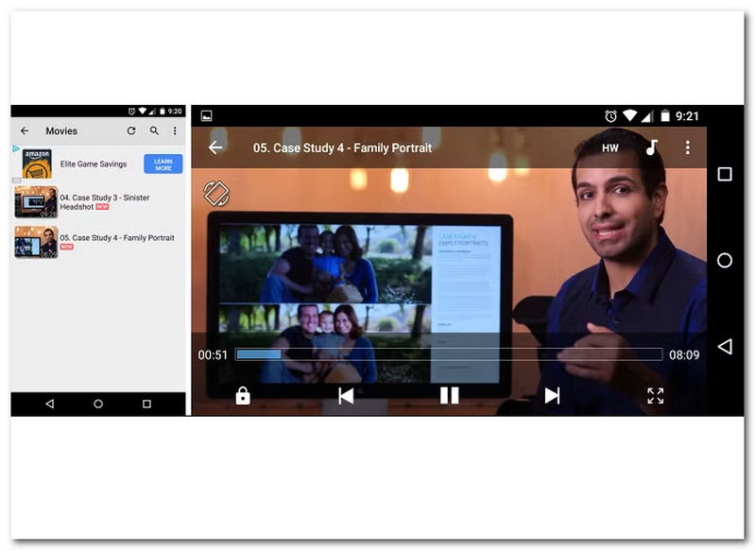Click the Case Study 3 video thumbnail
This screenshot has height=551, width=756.
click(x=35, y=201)
